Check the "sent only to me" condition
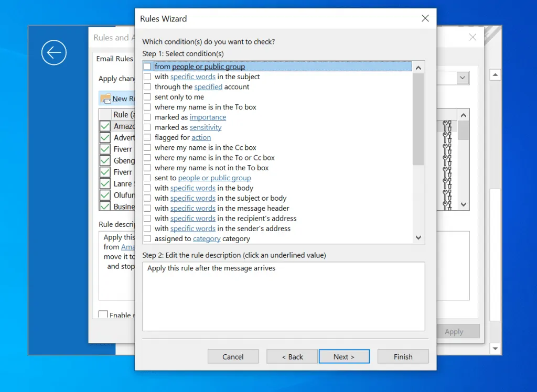The width and height of the screenshot is (537, 392). coord(147,96)
